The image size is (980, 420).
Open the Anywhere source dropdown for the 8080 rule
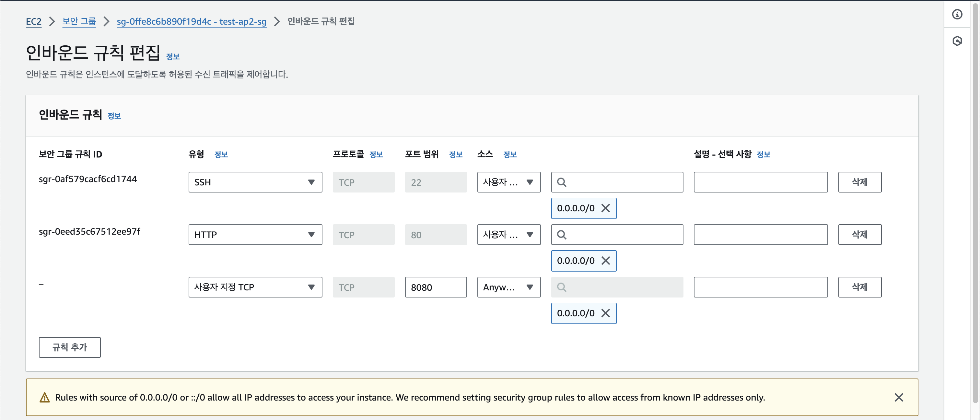[508, 287]
